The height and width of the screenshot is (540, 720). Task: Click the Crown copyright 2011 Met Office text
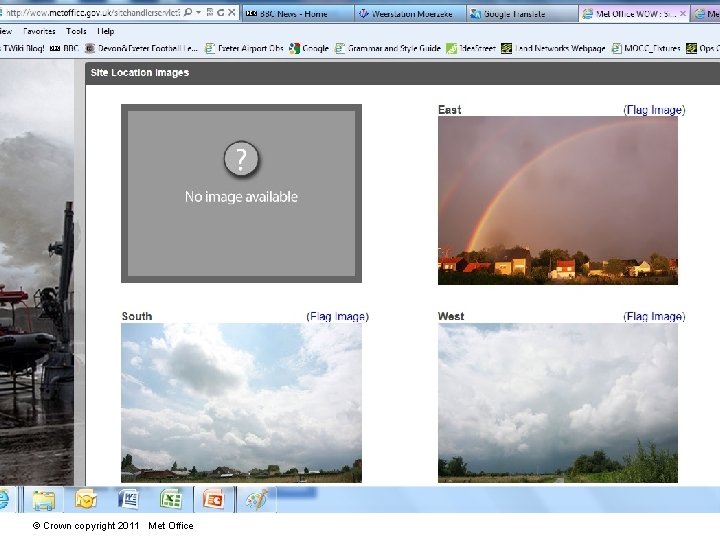tap(113, 526)
